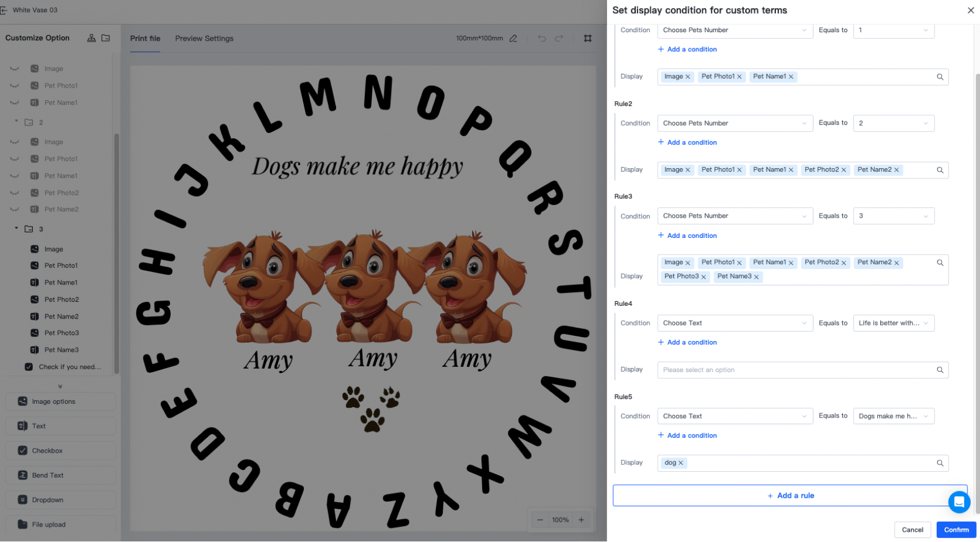Click search icon in Rule4 Display field
This screenshot has width=980, height=542.
pos(940,370)
